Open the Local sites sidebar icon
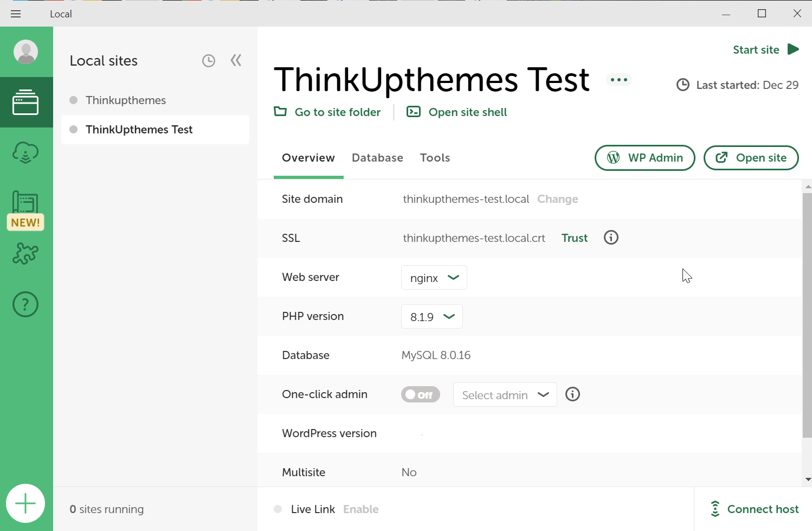 pyautogui.click(x=25, y=102)
